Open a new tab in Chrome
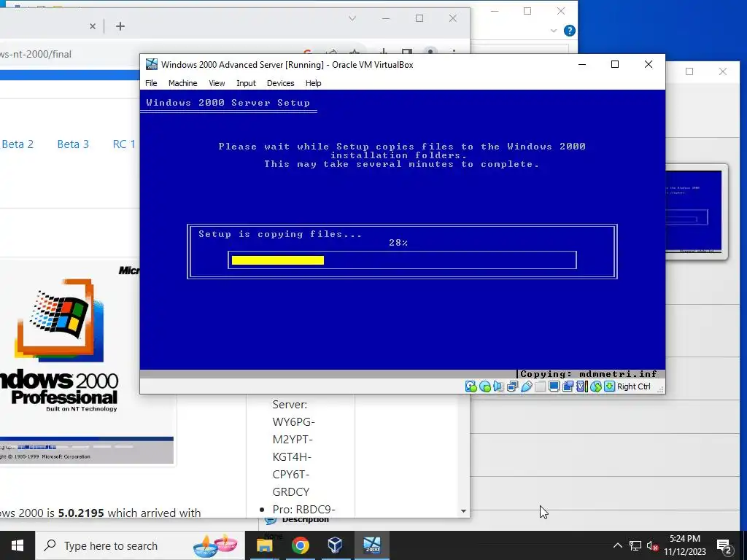 120,26
